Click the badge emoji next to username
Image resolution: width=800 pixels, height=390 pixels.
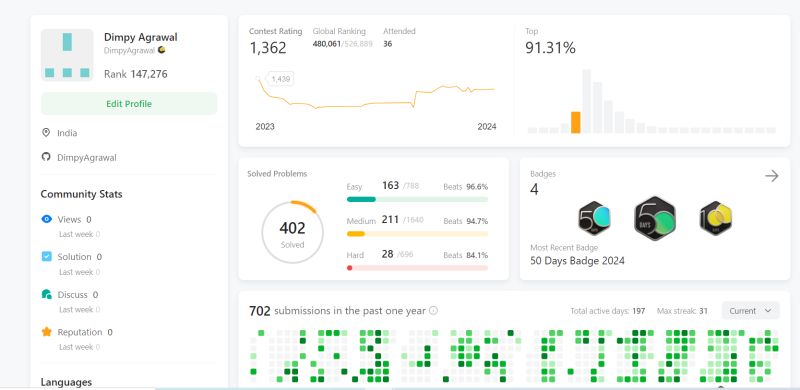pyautogui.click(x=161, y=50)
